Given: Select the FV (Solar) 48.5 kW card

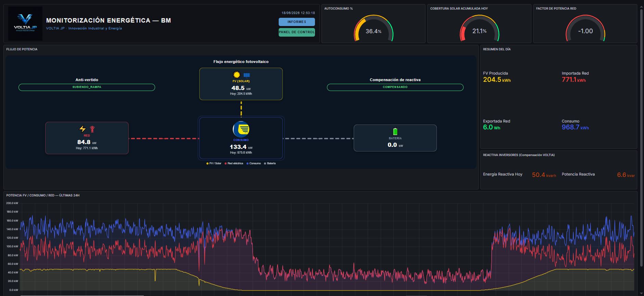Looking at the screenshot, I should pyautogui.click(x=241, y=84).
